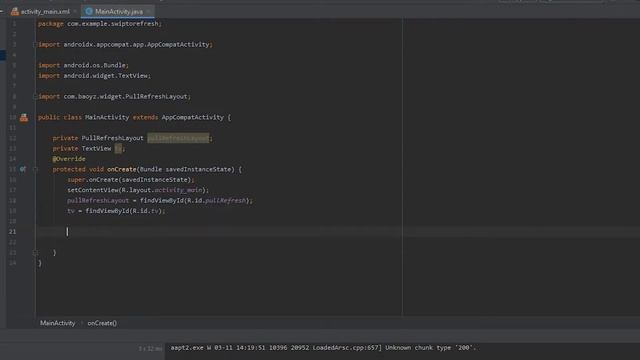
Task: Click the AppCompatActivity import statement
Action: pos(125,44)
